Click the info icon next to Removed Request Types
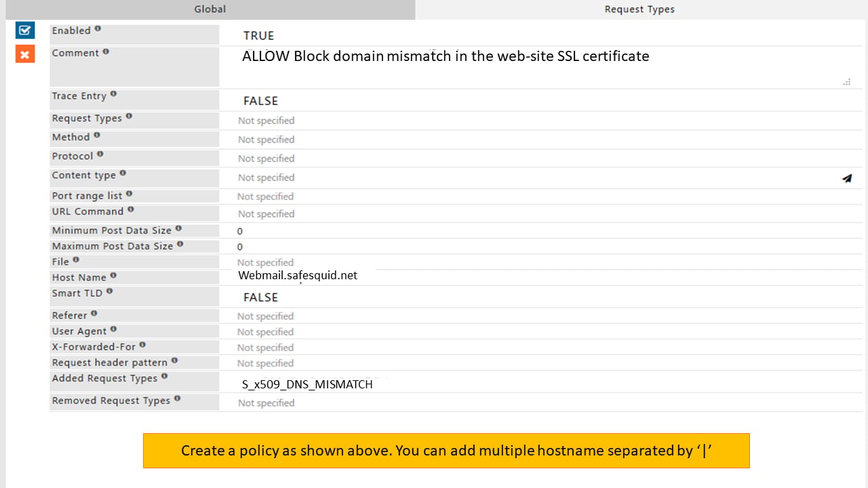The height and width of the screenshot is (488, 868). pyautogui.click(x=177, y=399)
